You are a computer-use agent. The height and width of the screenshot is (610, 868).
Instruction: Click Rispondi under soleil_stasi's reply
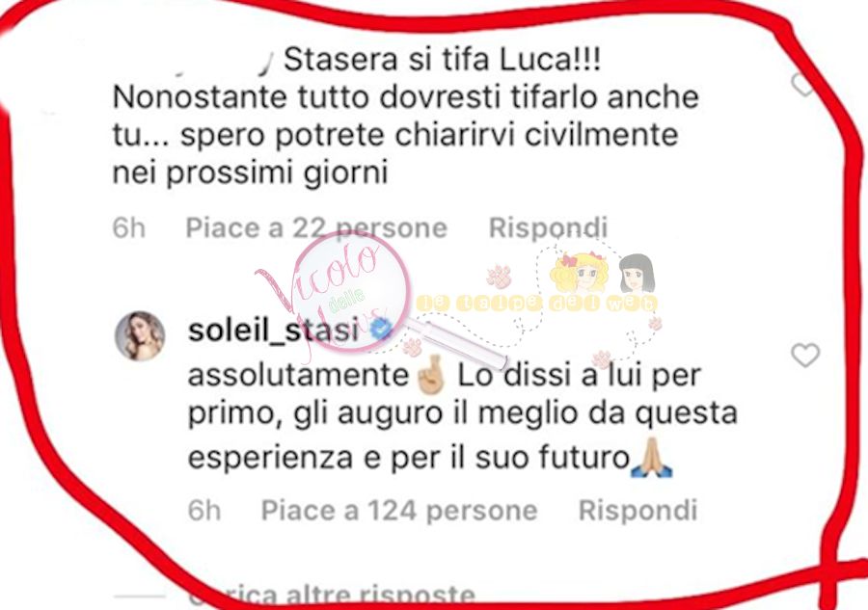pos(637,510)
